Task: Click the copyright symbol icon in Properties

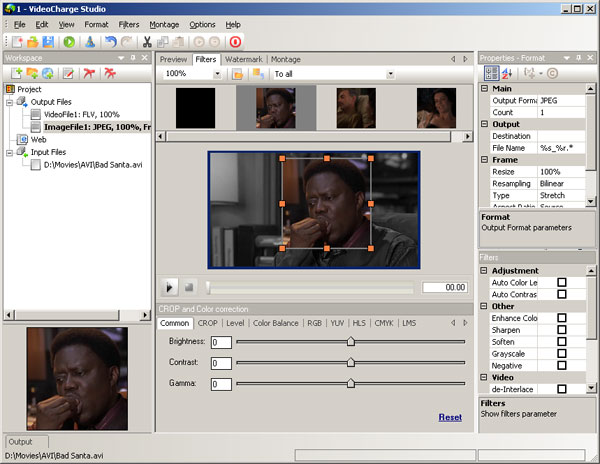Action: [552, 73]
